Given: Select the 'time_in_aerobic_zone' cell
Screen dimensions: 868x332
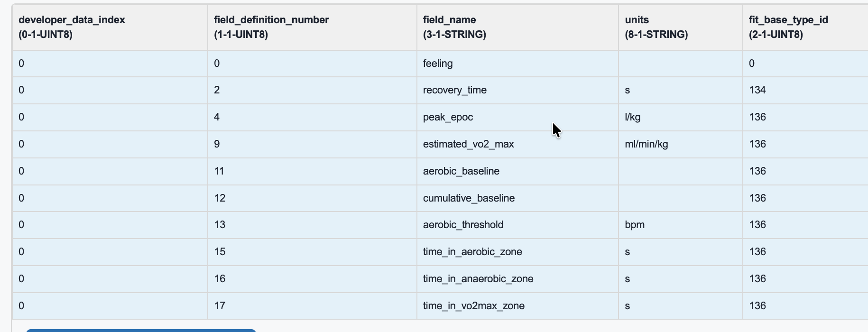Looking at the screenshot, I should (x=472, y=252).
